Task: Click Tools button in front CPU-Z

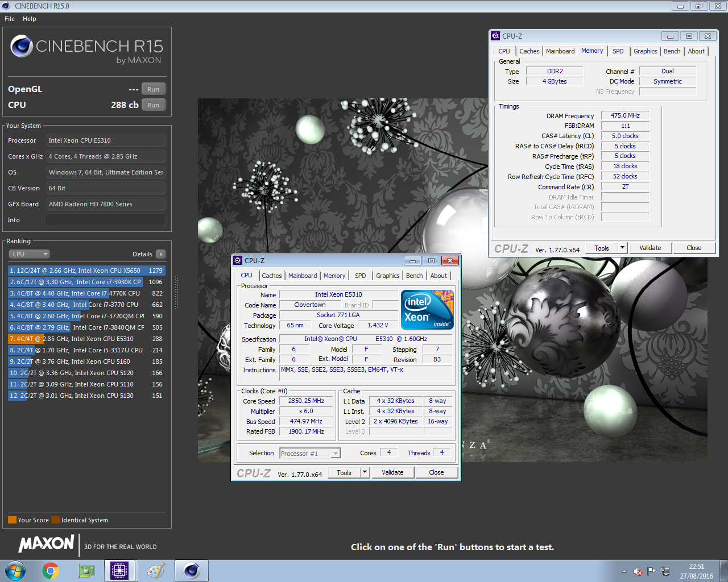Action: [x=344, y=472]
